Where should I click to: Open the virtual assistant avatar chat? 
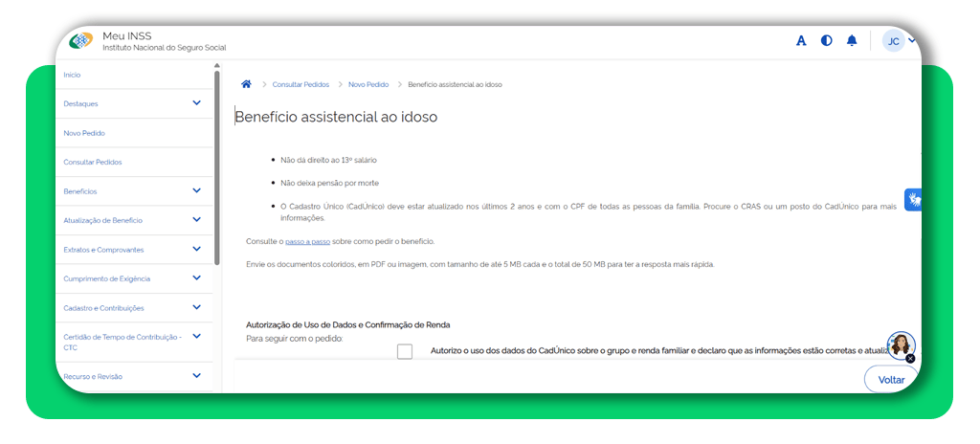coord(900,345)
